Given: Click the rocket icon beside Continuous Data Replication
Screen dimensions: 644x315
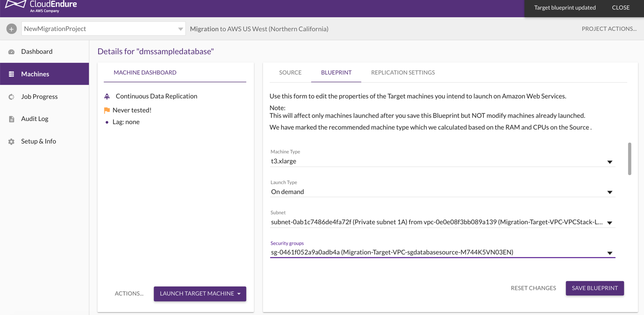Looking at the screenshot, I should [x=107, y=96].
